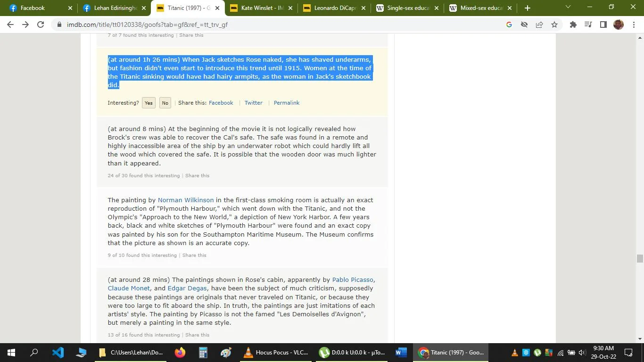Open the Chrome three-dot menu
Viewport: 644px width, 362px height.
[x=635, y=25]
